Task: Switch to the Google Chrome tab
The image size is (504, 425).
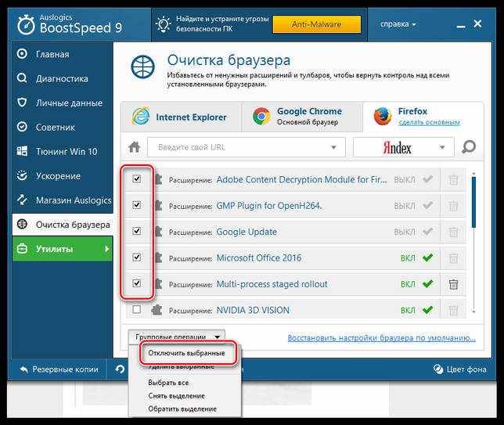Action: click(302, 117)
